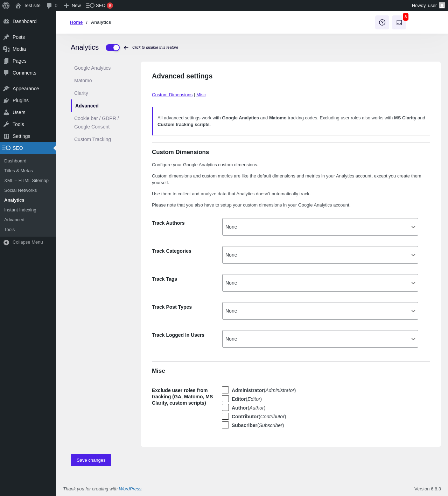Click the Plugins icon in sidebar
448x496 pixels.
pyautogui.click(x=6, y=100)
